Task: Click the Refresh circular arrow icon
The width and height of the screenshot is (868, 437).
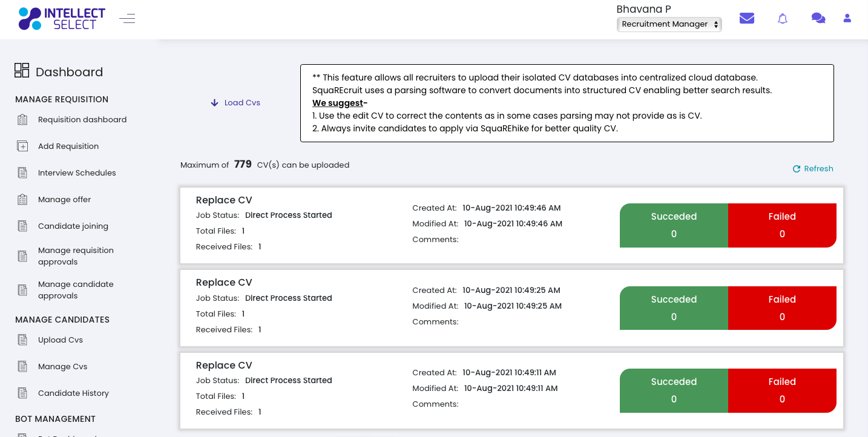Action: pos(797,169)
